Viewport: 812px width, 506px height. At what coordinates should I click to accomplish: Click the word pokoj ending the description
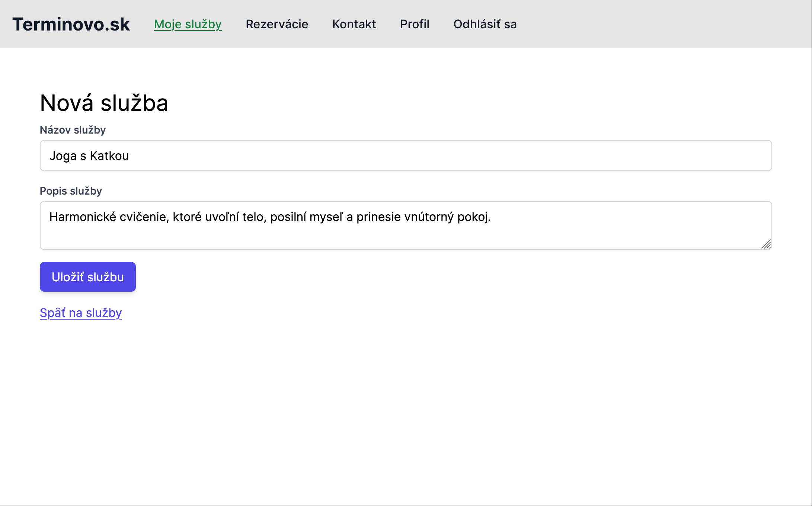point(473,217)
